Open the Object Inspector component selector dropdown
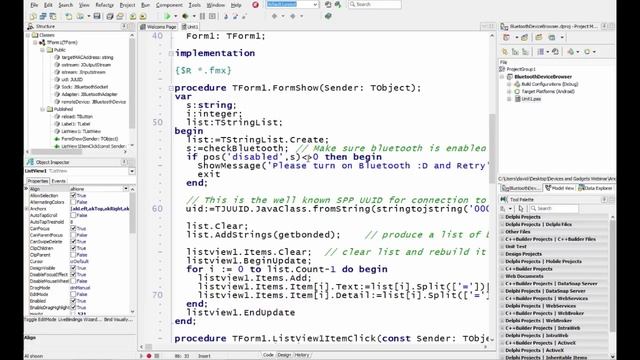Viewport: 640px width, 360px height. pyautogui.click(x=132, y=171)
